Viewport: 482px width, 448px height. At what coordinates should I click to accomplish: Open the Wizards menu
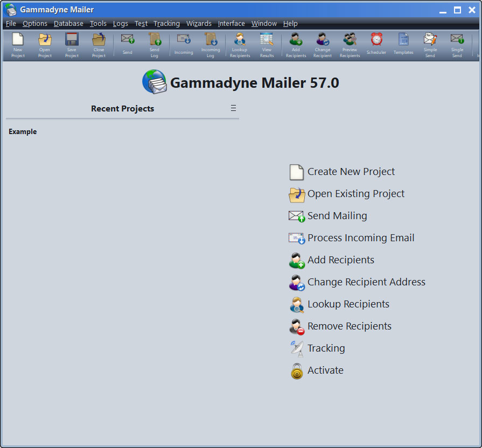tap(199, 24)
